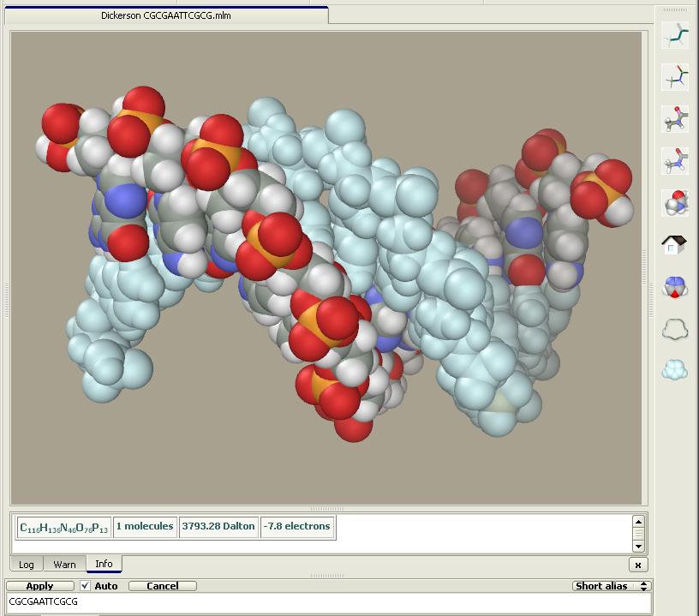Open the Short alias dropdown
The width and height of the screenshot is (699, 616).
click(x=612, y=586)
